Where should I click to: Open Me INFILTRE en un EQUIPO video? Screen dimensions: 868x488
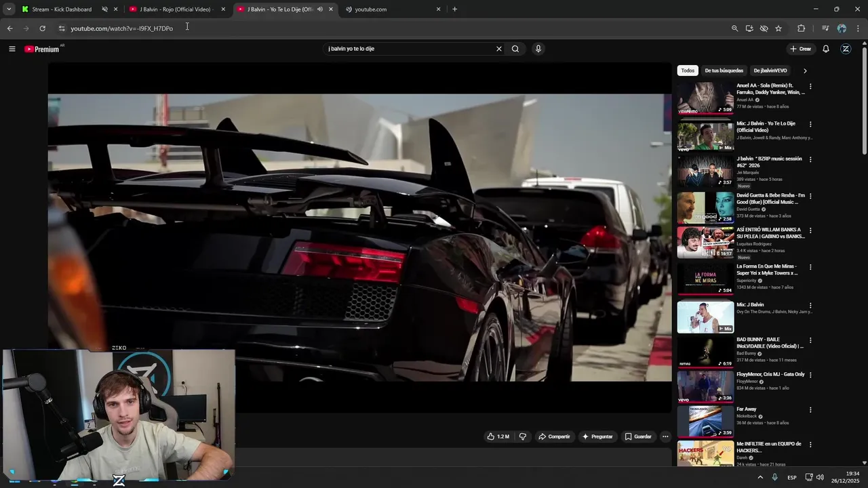coord(769,447)
